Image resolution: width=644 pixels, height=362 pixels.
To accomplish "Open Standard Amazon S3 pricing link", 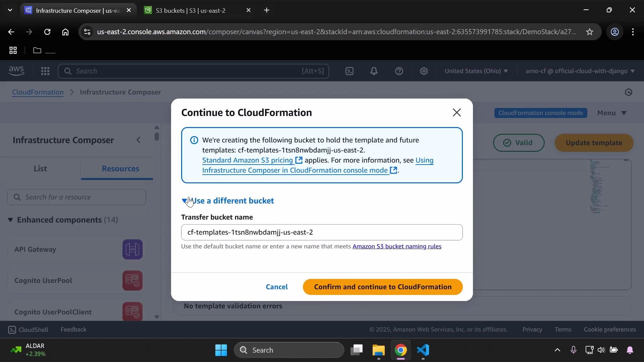I will (x=252, y=160).
